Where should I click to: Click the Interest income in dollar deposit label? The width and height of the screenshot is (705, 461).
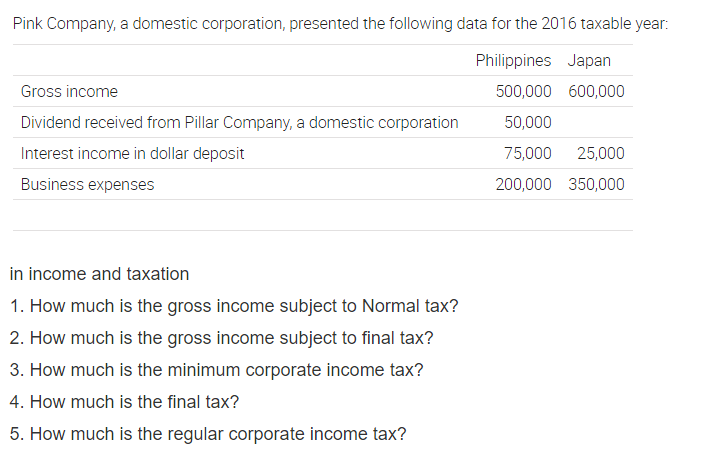[x=133, y=154]
